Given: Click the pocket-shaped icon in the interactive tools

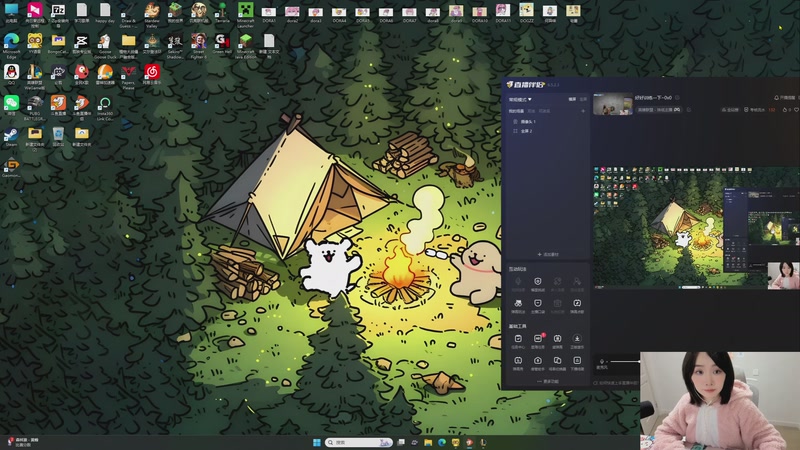Looking at the screenshot, I should pos(538,303).
